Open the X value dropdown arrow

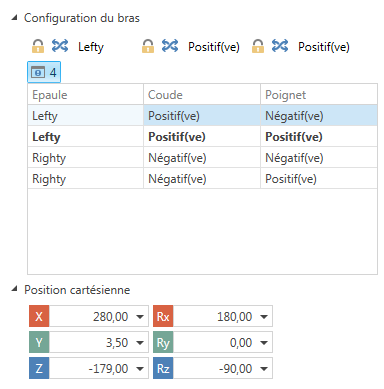[x=140, y=316]
